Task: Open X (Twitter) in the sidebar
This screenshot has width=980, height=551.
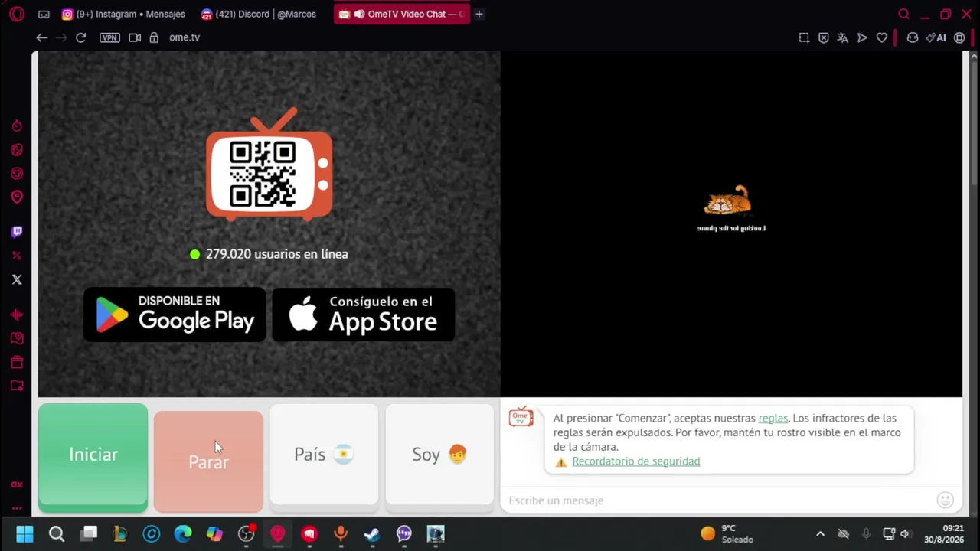Action: 17,279
